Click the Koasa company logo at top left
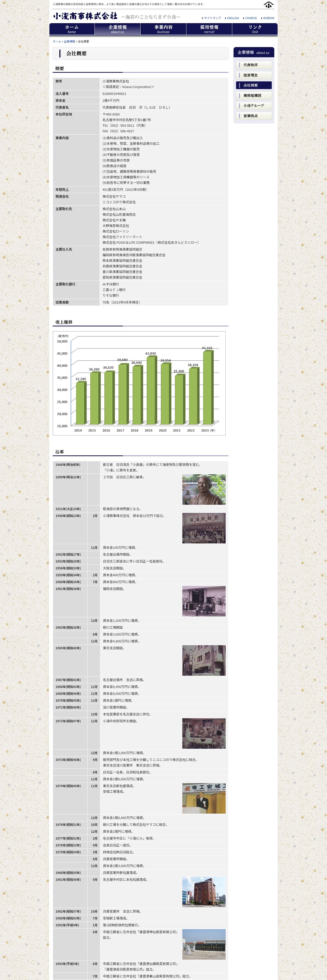The width and height of the screenshot is (327, 980). click(85, 16)
